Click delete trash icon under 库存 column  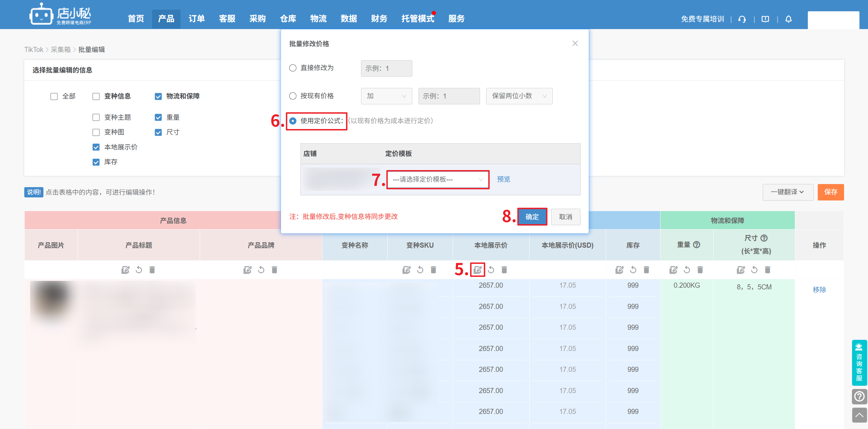pos(646,270)
